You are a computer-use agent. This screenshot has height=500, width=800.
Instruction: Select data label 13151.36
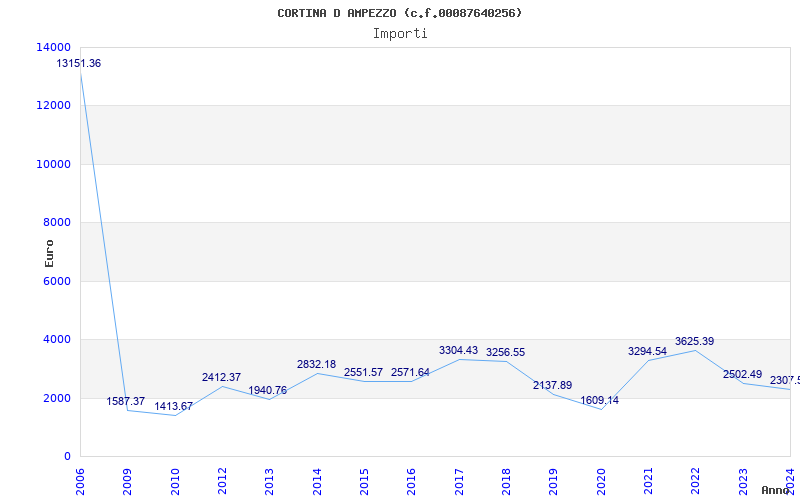[79, 64]
